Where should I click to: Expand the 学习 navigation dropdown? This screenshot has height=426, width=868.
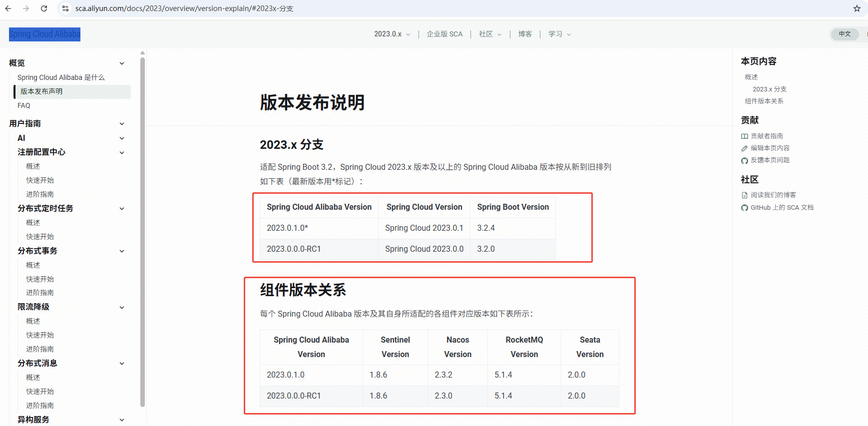coord(559,34)
